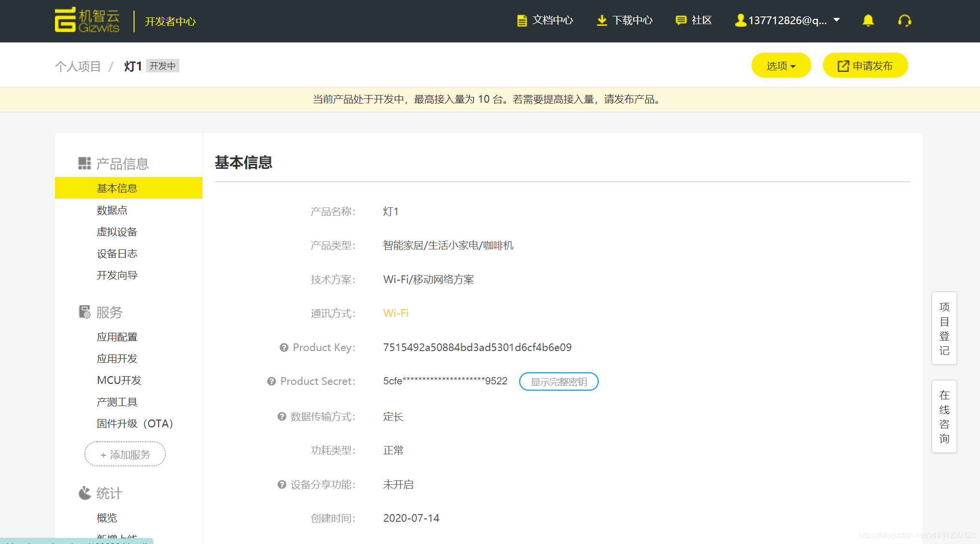Click the user account avatar icon

740,20
